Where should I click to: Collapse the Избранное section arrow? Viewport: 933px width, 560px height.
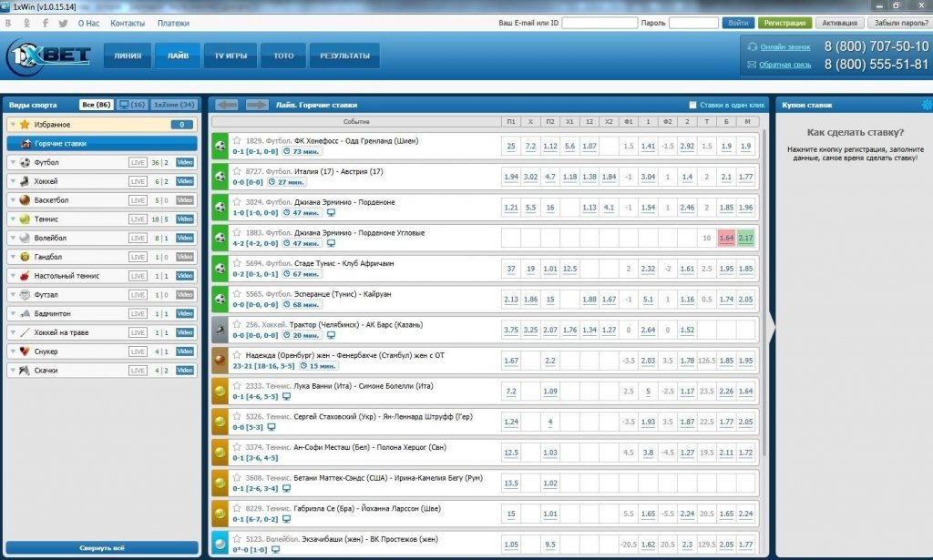pos(13,124)
